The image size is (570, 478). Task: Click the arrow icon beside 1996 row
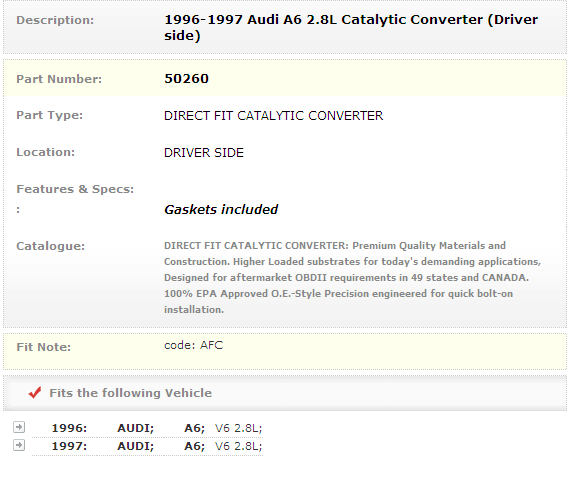(19, 427)
